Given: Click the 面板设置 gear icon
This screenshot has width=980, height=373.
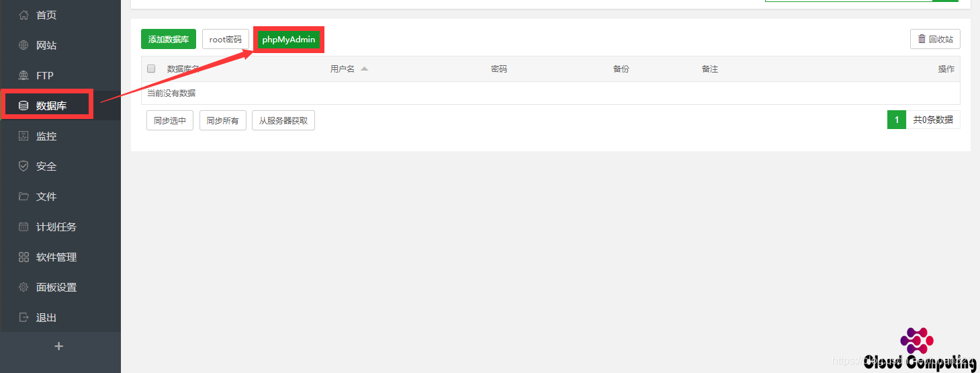Looking at the screenshot, I should pyautogui.click(x=24, y=287).
